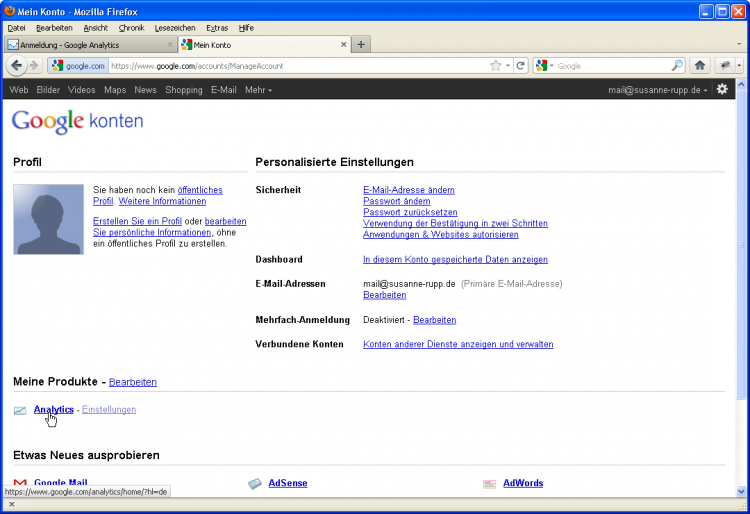
Task: Bookmark this page with the star icon
Action: [x=496, y=66]
